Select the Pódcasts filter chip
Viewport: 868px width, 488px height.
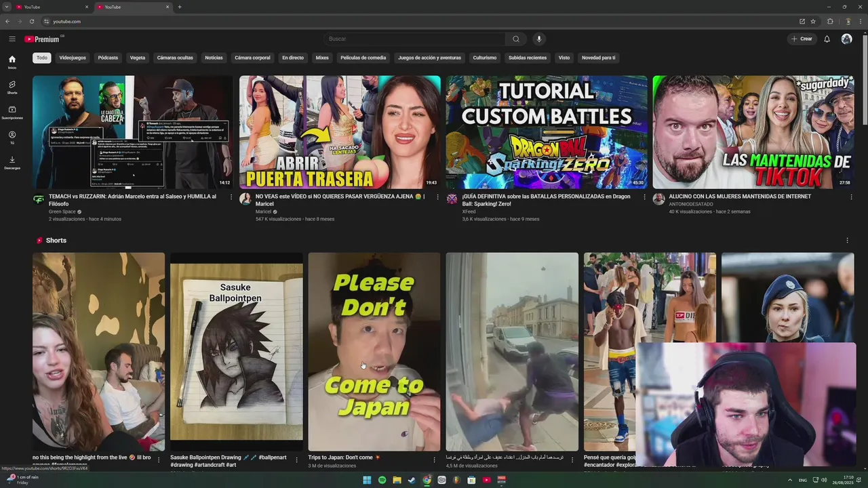point(108,58)
